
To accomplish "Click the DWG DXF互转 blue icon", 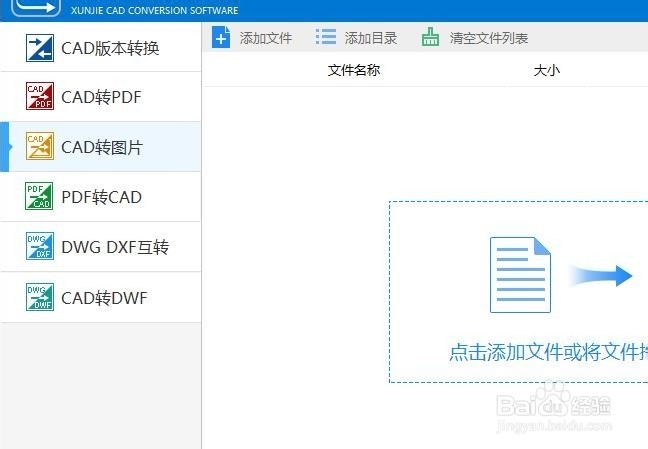I will (40, 246).
